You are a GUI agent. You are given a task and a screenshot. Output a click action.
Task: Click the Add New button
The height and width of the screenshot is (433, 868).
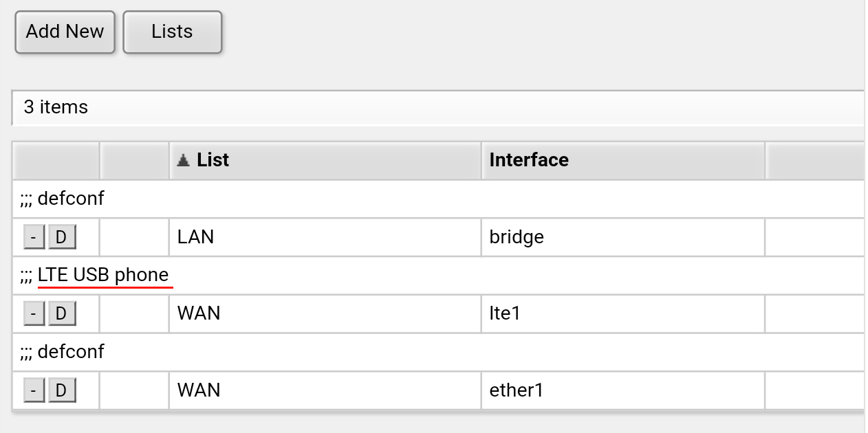pos(65,32)
